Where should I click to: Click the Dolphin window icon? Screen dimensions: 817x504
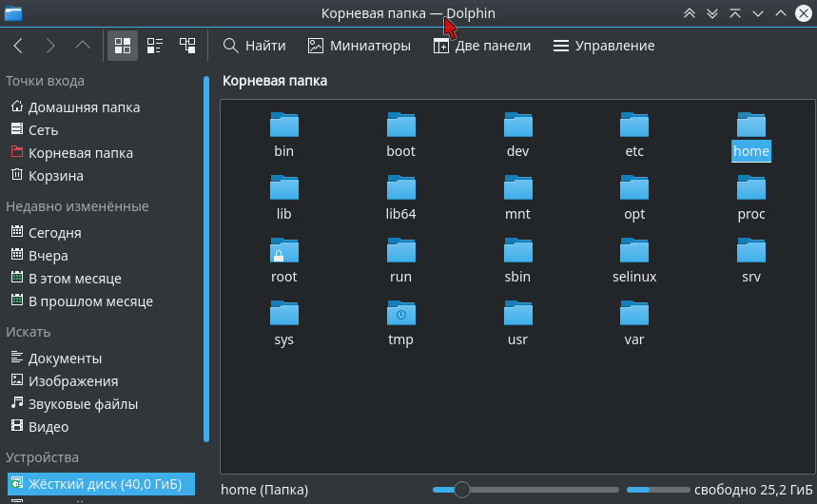click(x=13, y=13)
